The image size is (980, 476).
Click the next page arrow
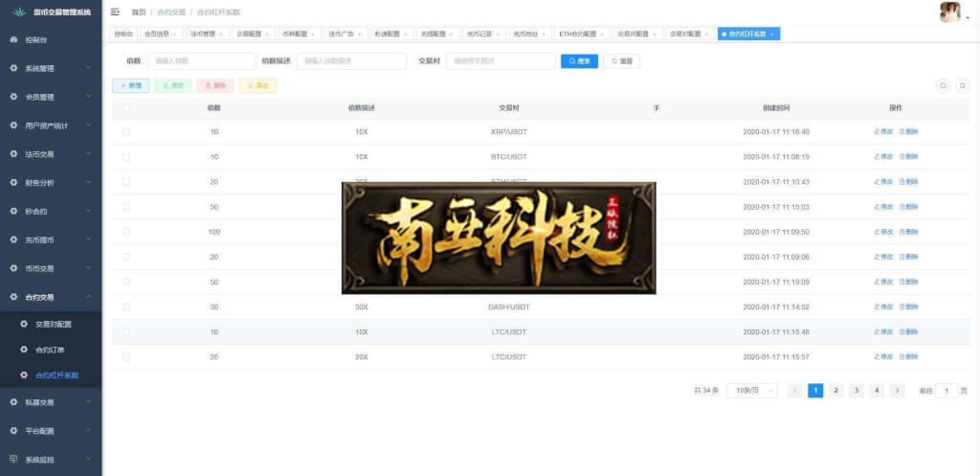click(898, 391)
